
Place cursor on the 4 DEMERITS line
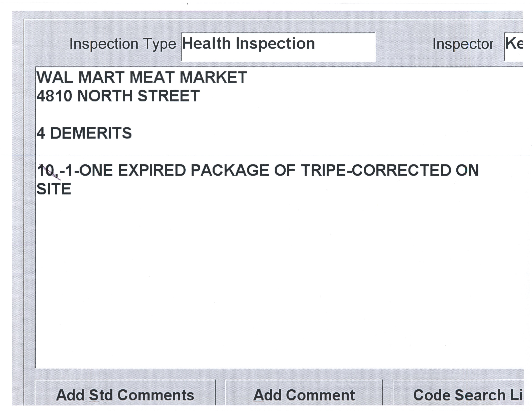click(x=84, y=133)
